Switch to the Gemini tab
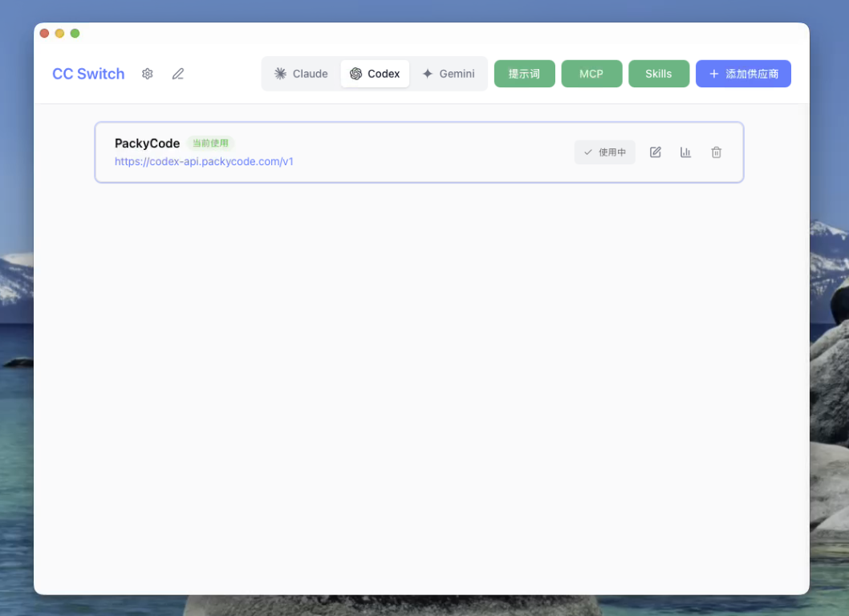The image size is (849, 616). point(449,74)
